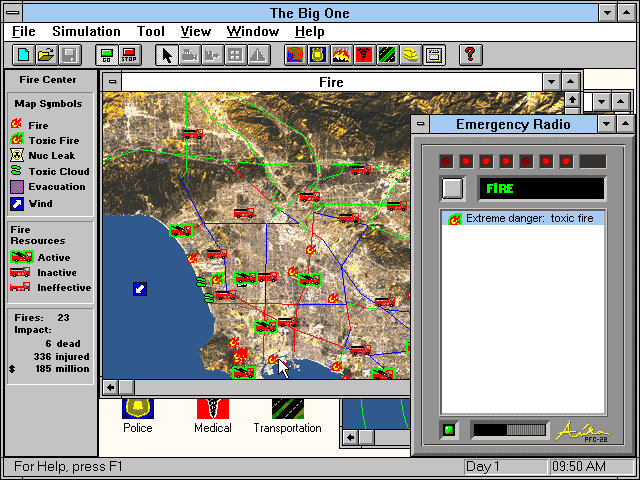Open Emergency Radio window control menu
Screen dimensions: 640x480
[421, 124]
